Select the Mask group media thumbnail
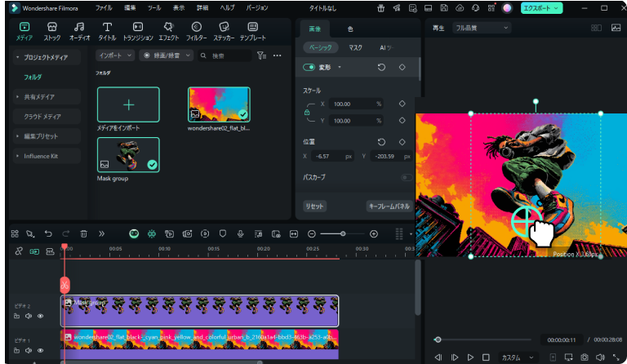This screenshot has height=364, width=627. (x=128, y=155)
